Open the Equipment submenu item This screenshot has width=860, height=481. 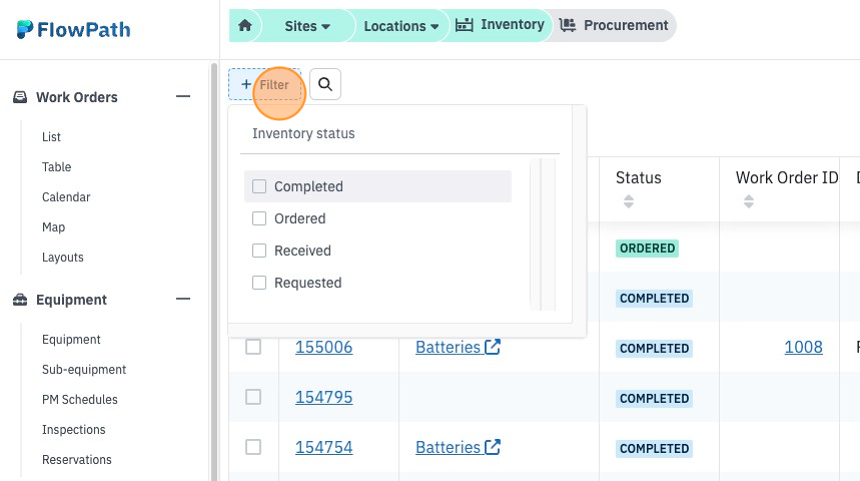coord(71,339)
